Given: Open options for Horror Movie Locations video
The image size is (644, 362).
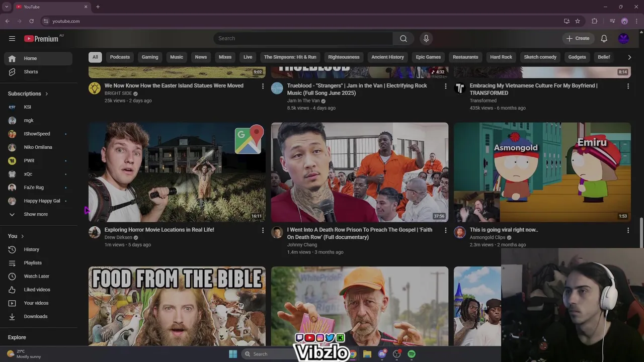Looking at the screenshot, I should click(x=263, y=230).
